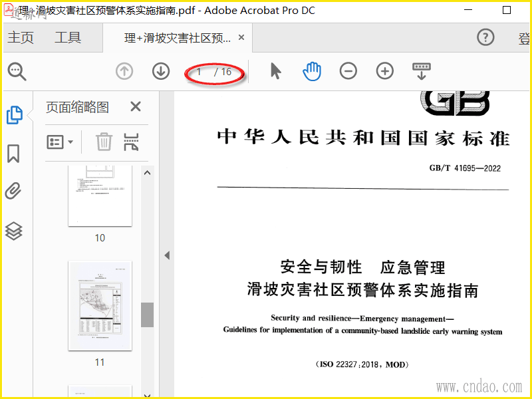Delete selected page with trash icon
Image resolution: width=532 pixels, height=399 pixels.
104,142
